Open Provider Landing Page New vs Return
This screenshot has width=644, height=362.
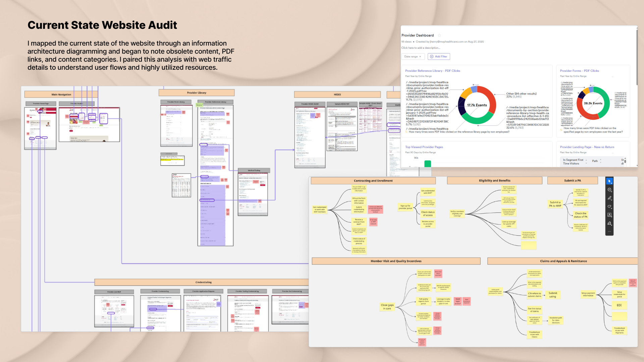[587, 147]
